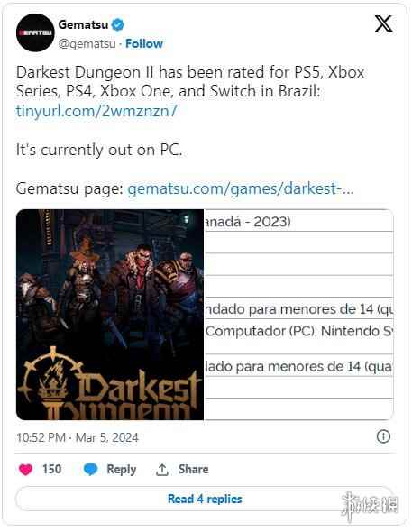
Task: Click the Read 4 replies button
Action: (x=205, y=499)
